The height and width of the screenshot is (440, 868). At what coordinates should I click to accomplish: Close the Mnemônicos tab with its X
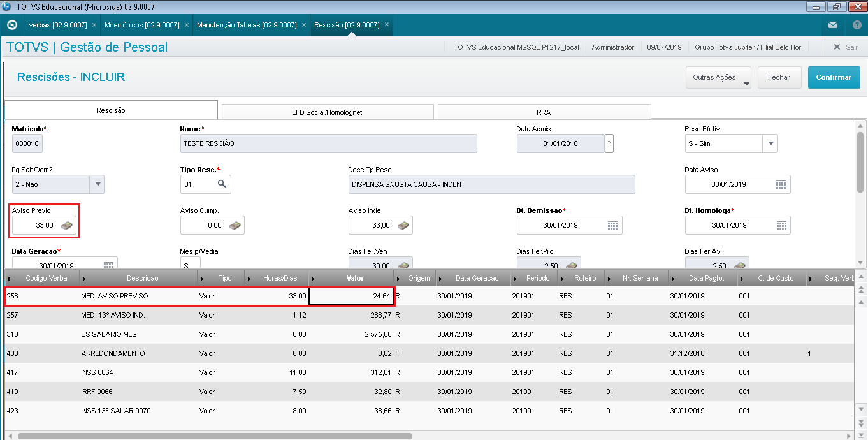(186, 25)
